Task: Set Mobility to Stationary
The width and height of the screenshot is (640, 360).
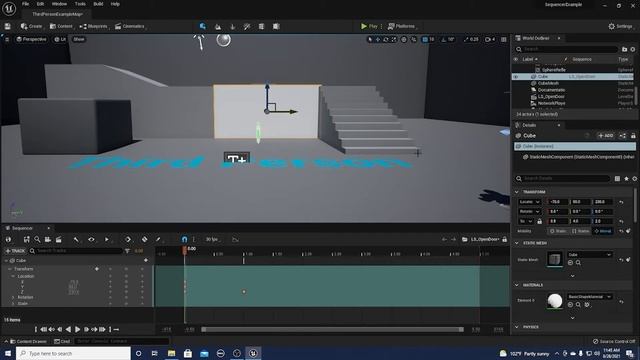Action: coord(580,231)
